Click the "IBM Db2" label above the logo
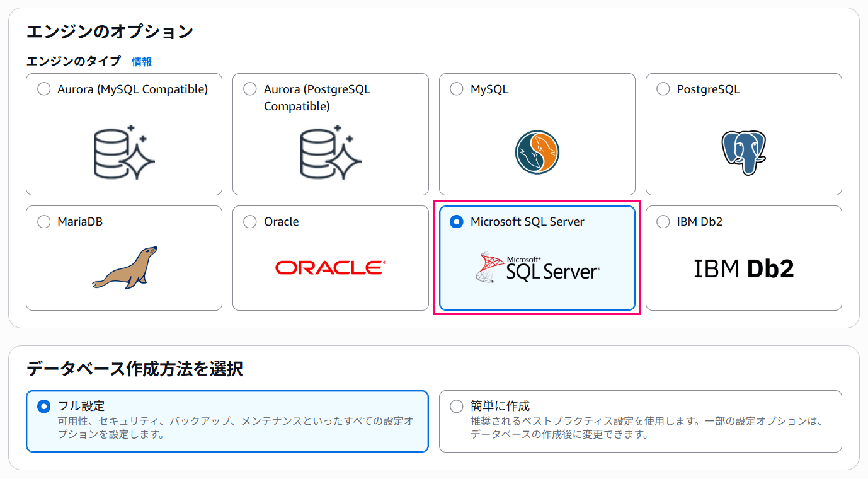This screenshot has height=479, width=868. (x=700, y=222)
